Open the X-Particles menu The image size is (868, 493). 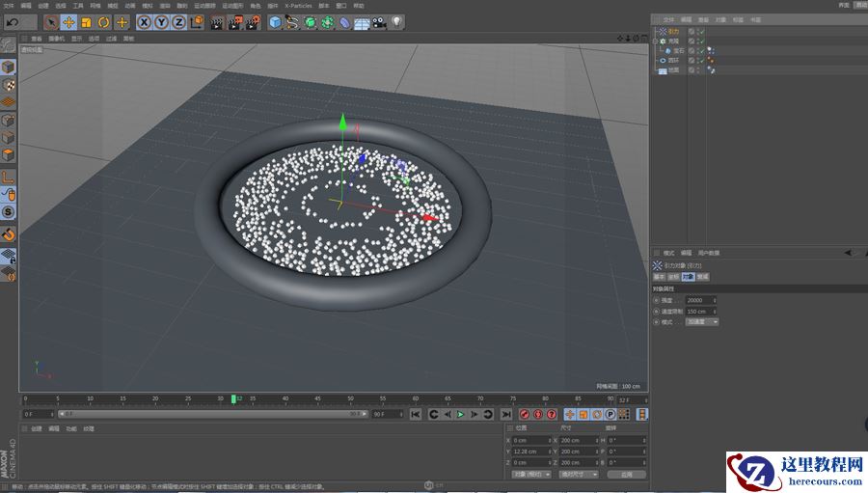pyautogui.click(x=298, y=6)
